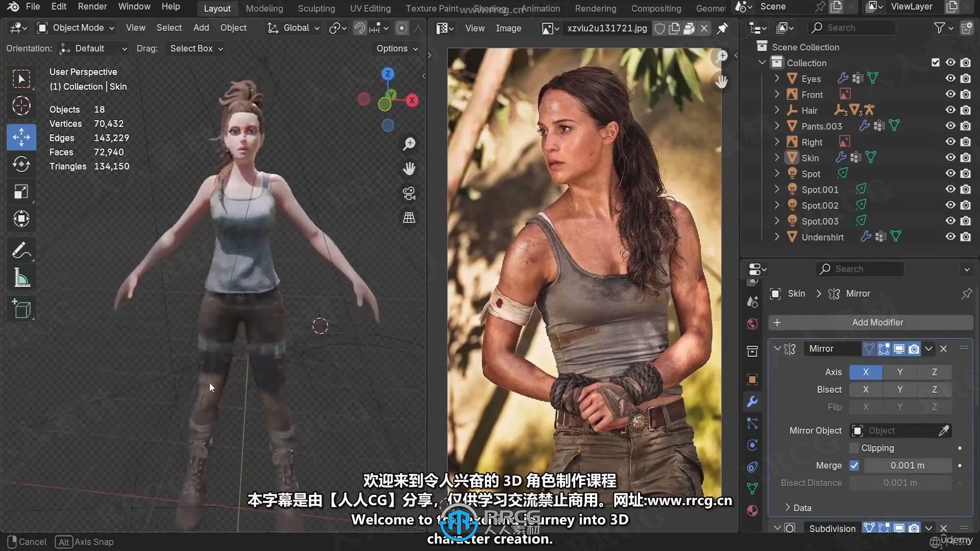Image resolution: width=980 pixels, height=551 pixels.
Task: Uncheck the Merge checkbox
Action: pos(854,465)
